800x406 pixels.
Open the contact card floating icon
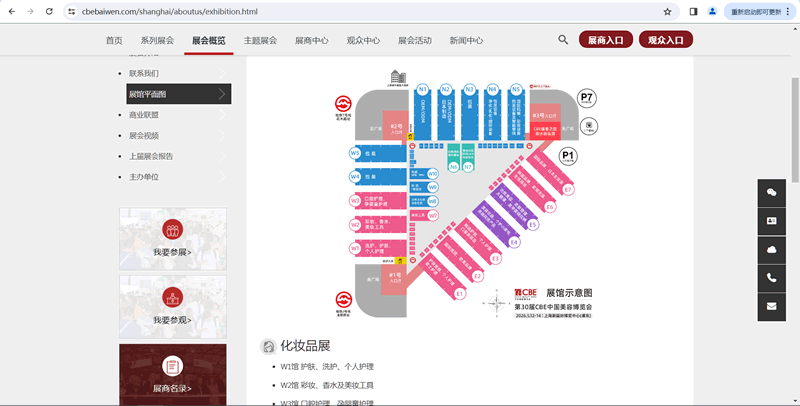click(x=771, y=220)
